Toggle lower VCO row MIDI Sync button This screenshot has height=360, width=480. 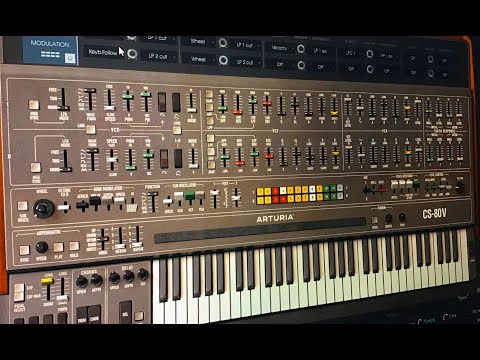[x=36, y=167]
